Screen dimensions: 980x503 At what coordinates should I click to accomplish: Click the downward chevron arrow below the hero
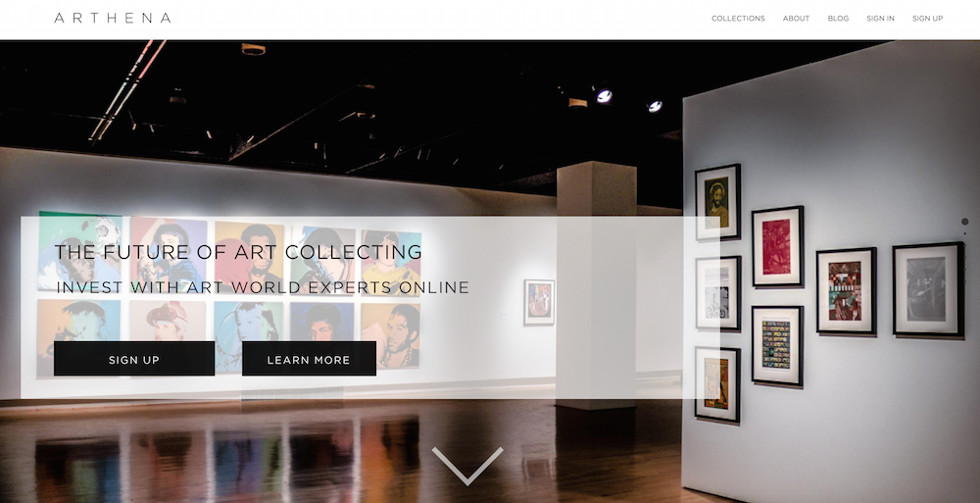[467, 466]
